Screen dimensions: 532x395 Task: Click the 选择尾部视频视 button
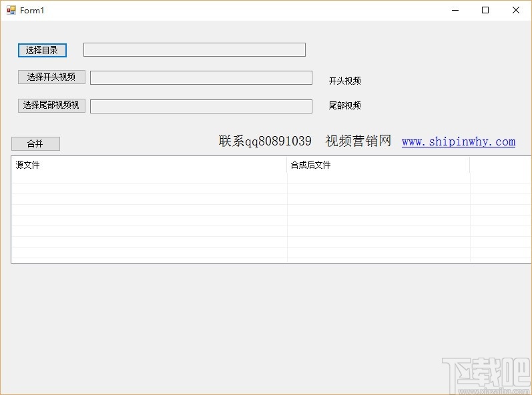51,105
